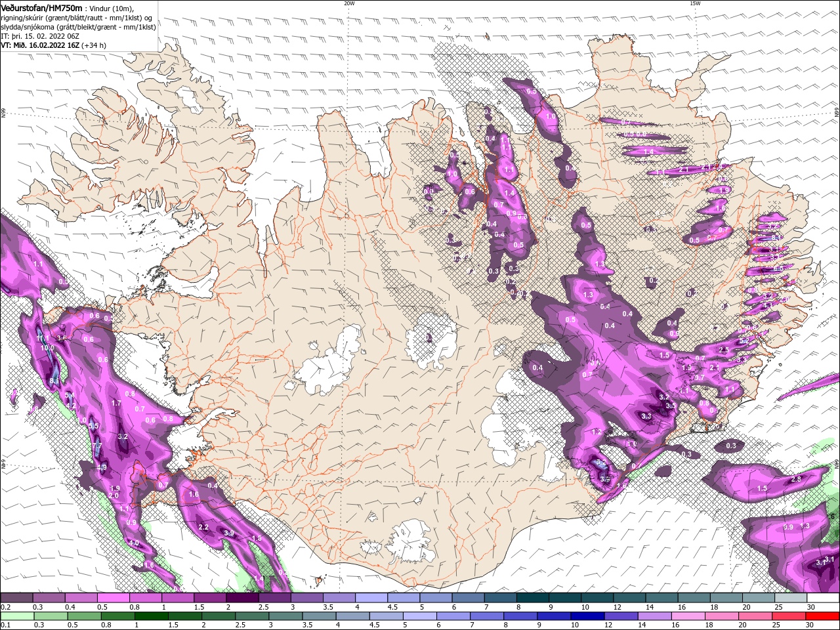Click the 2.2 precipitation value
This screenshot has height=630, width=840.
[x=203, y=527]
